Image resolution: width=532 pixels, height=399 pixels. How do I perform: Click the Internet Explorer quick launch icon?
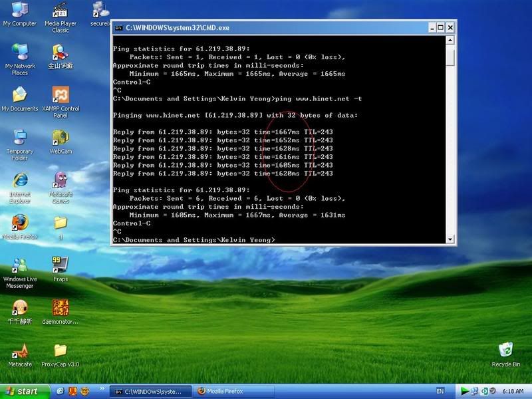61,391
